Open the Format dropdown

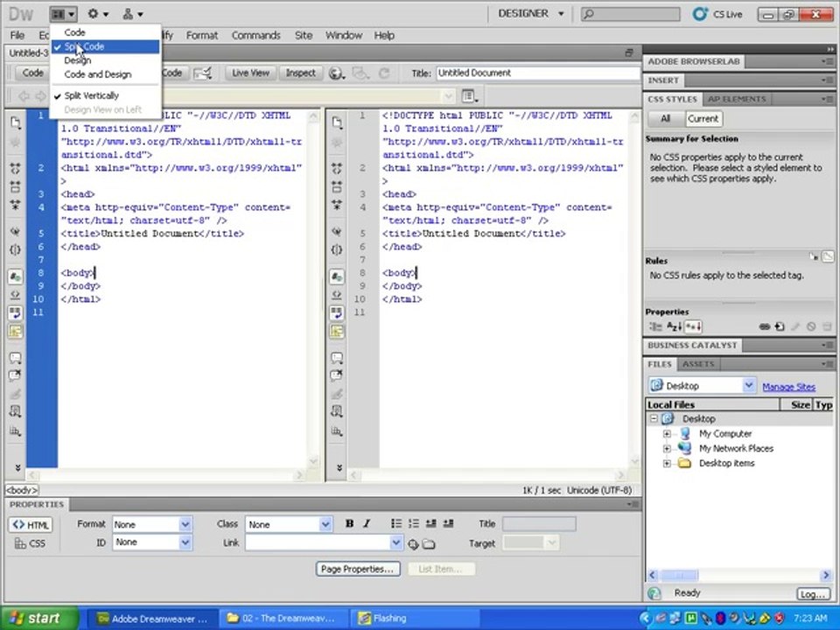pos(151,524)
